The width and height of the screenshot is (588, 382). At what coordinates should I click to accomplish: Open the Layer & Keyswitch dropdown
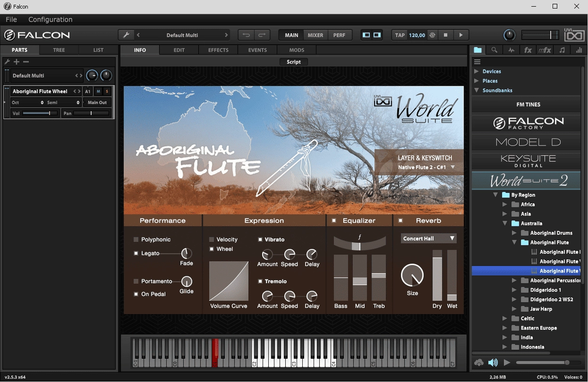426,167
